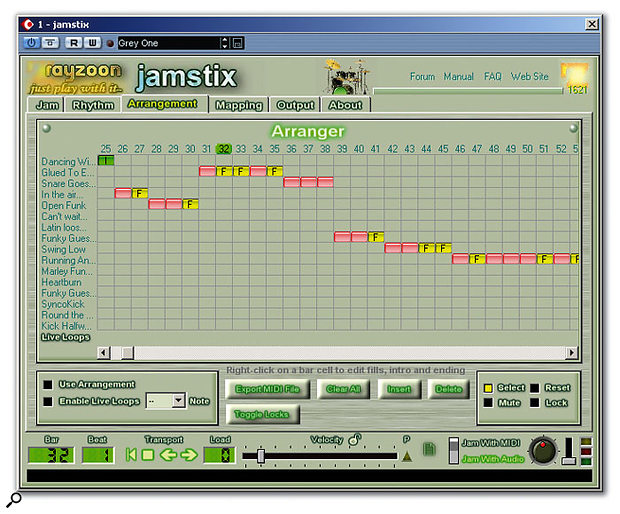Click the Toggle Locks button
The height and width of the screenshot is (514, 620).
tap(262, 414)
